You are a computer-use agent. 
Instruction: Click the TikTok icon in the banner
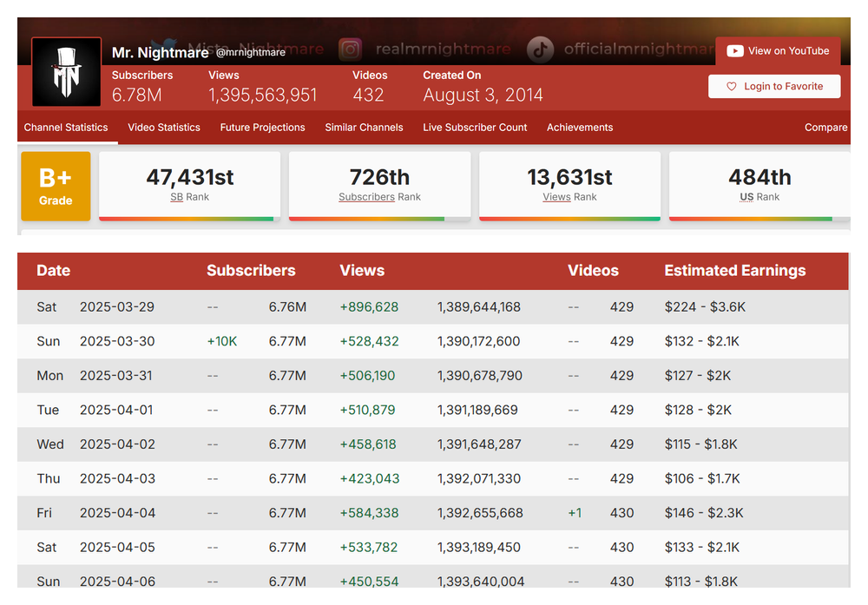[x=540, y=49]
